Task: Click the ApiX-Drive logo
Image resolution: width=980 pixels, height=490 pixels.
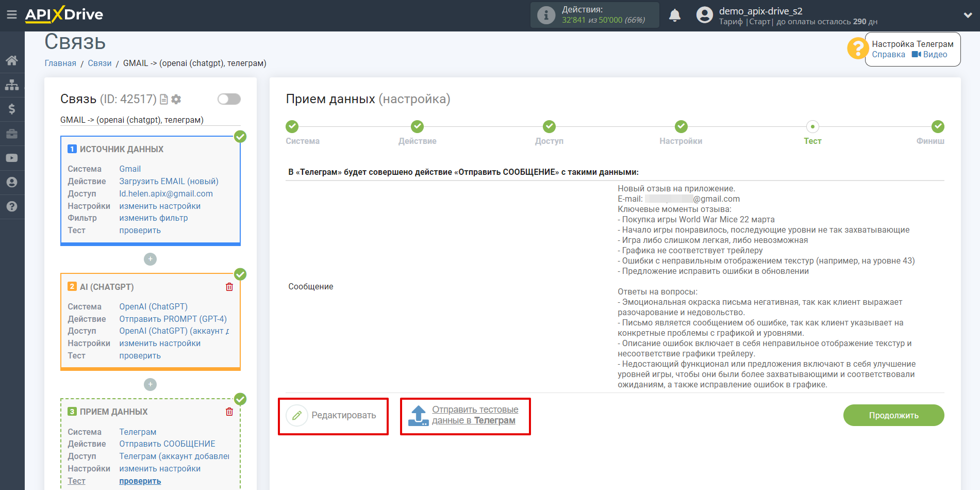Action: (x=64, y=14)
